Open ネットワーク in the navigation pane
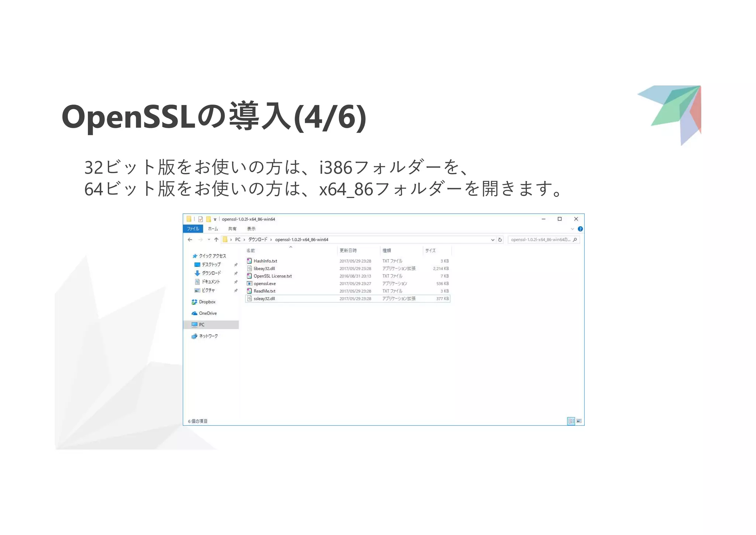756x535 pixels. point(205,336)
